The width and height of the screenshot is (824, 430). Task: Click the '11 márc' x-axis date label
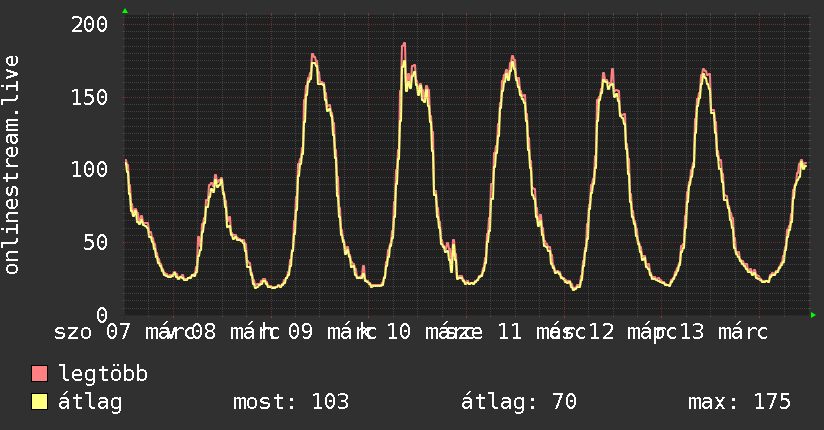click(541, 332)
